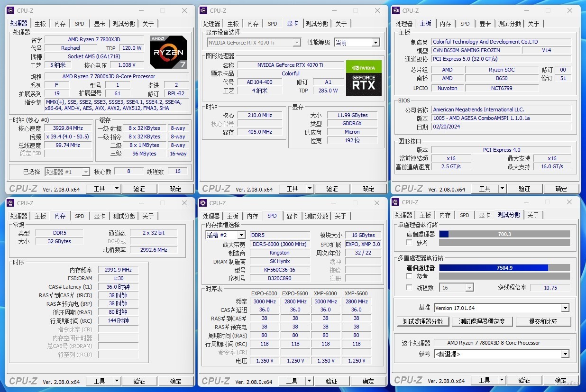The image size is (586, 392).
Task: Switch to 内存 tab in graphics window
Action: coord(253,24)
